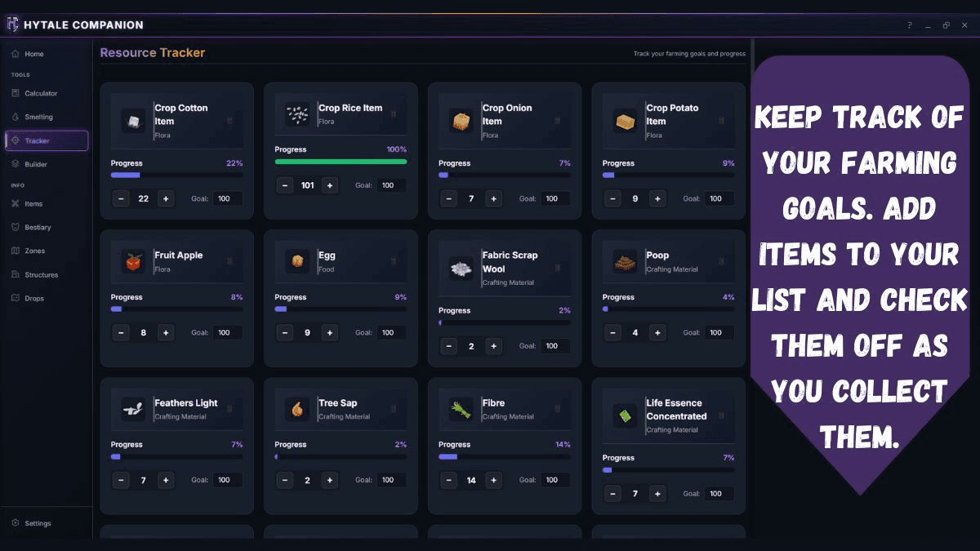Increase Fibre count with plus
Image resolution: width=980 pixels, height=551 pixels.
point(493,480)
